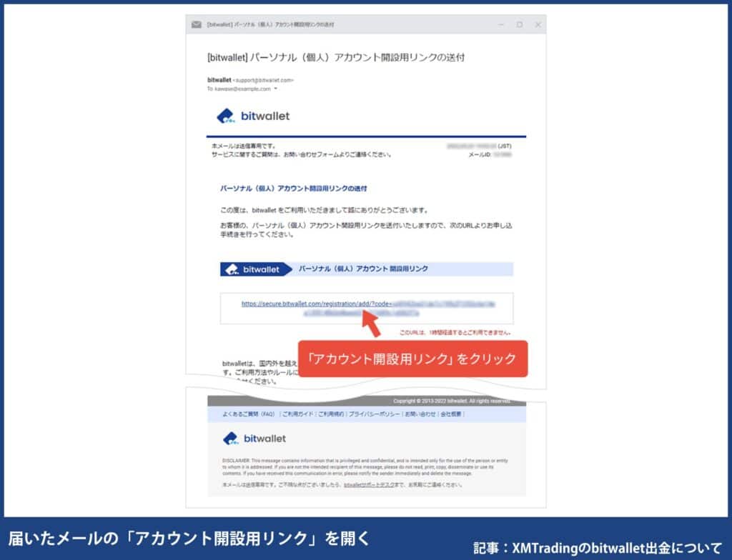732x560 pixels.
Task: Click the Copyright bitwallet footer text
Action: 452,401
